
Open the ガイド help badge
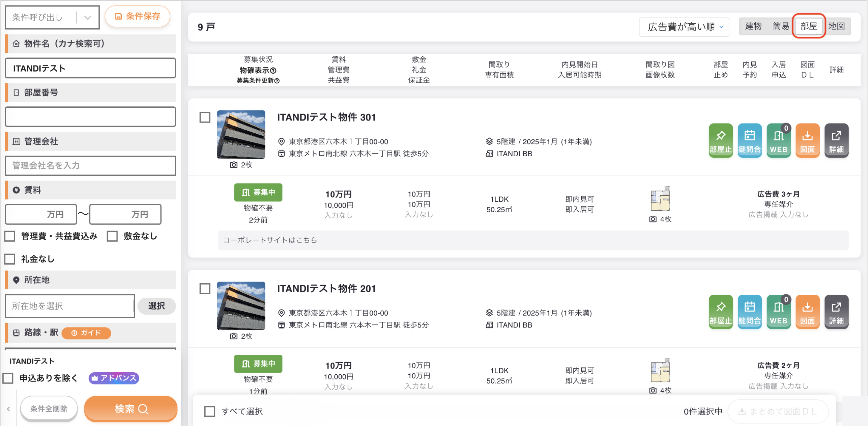tap(86, 333)
